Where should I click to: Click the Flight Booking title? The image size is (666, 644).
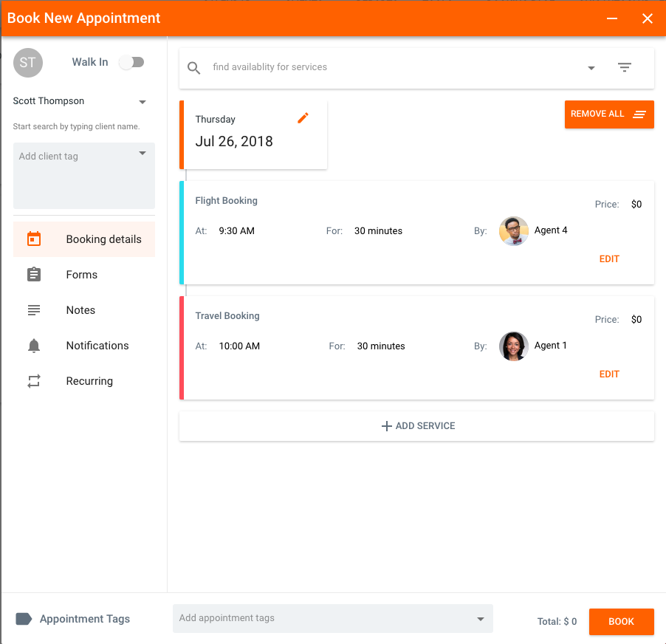click(227, 200)
